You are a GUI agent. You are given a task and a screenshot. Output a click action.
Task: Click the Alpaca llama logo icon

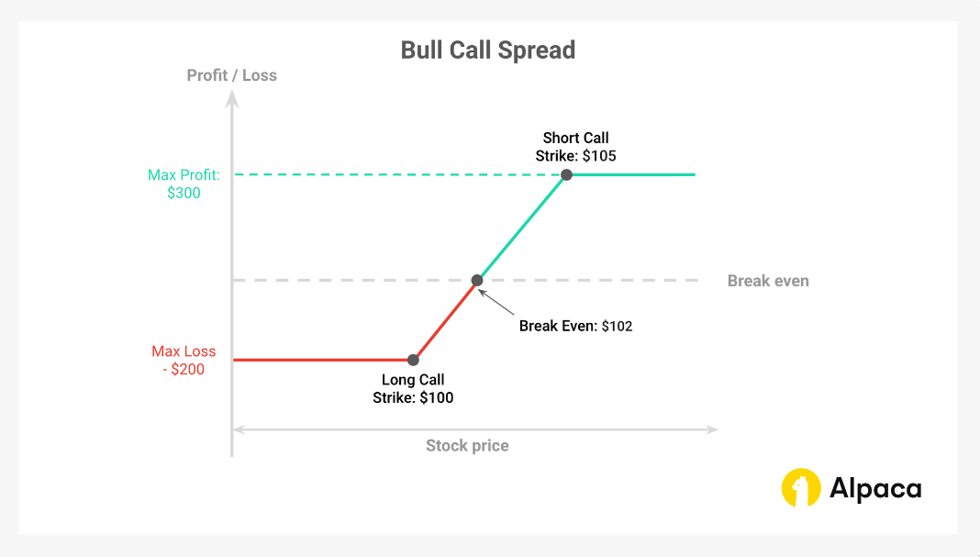pos(801,487)
